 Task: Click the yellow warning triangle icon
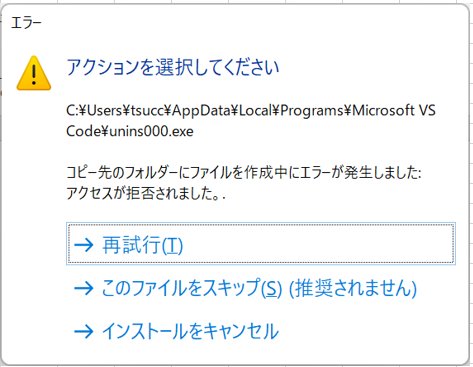point(34,73)
